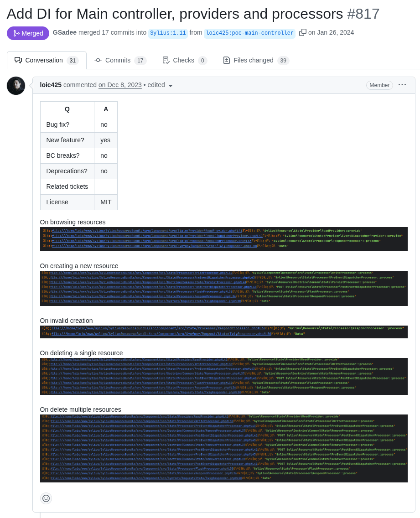Click the 'Deprecations?' table cell
This screenshot has height=518, width=420.
click(67, 171)
